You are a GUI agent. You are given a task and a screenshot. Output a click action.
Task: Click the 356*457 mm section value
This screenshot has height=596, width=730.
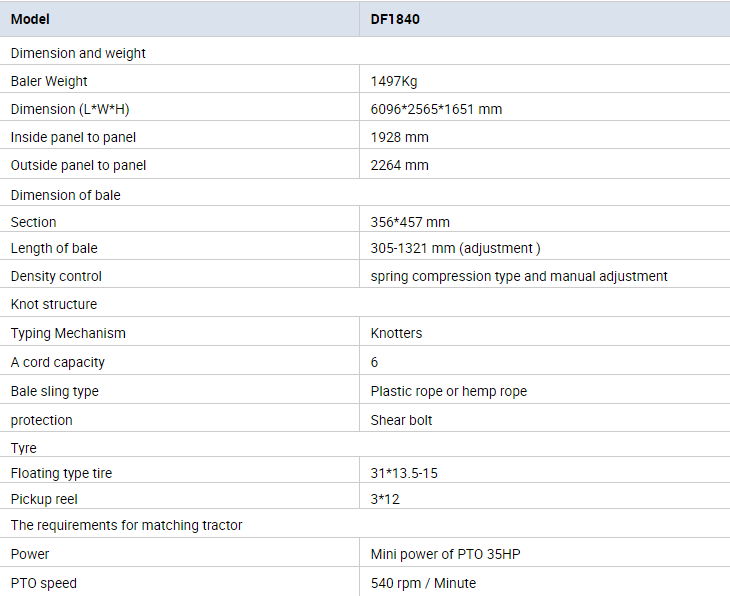pyautogui.click(x=410, y=222)
